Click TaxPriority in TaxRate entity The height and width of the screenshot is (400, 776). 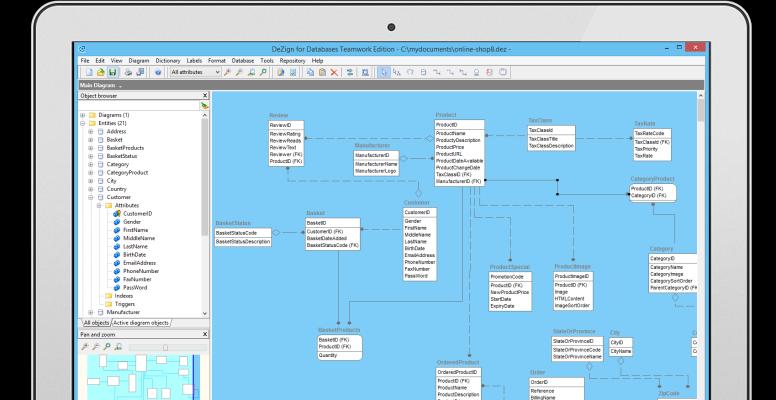pos(646,149)
